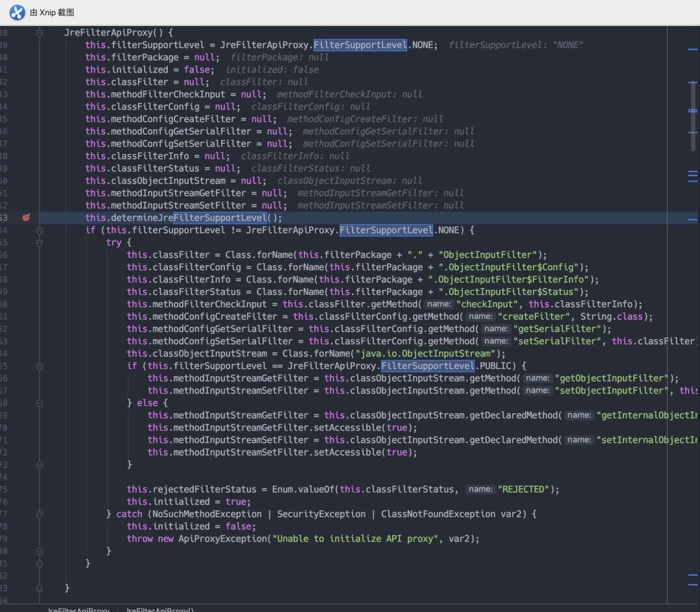Toggle the fold marker at '} else {'
Viewport: 700px width, 612px height.
(x=40, y=403)
